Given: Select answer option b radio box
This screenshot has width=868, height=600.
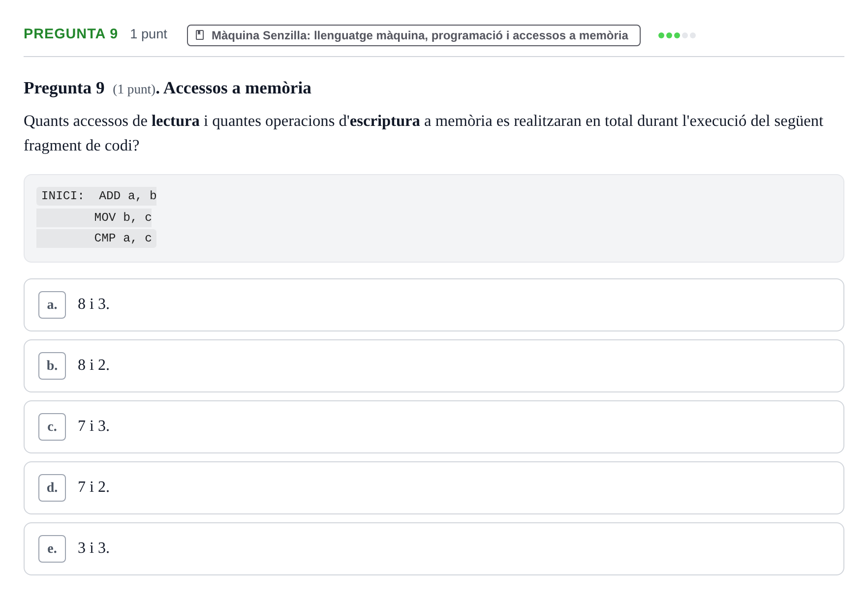Looking at the screenshot, I should [x=52, y=366].
